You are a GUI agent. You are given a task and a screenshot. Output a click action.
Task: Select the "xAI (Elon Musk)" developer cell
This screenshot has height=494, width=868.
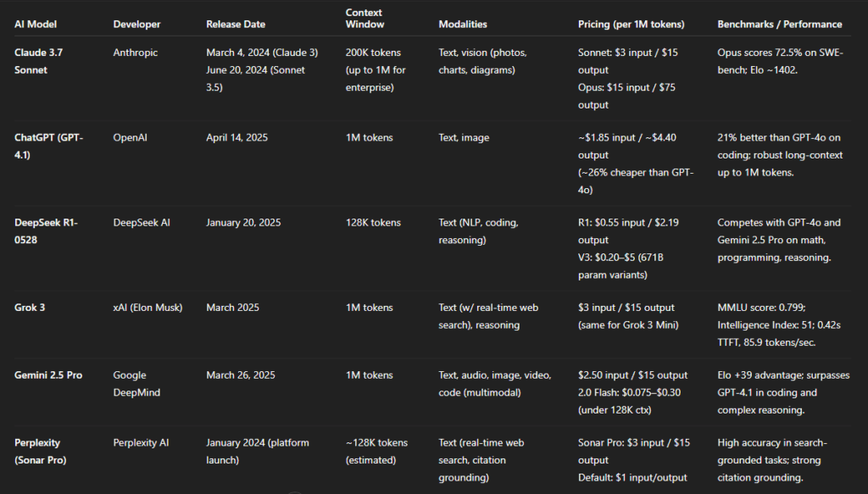pyautogui.click(x=148, y=308)
